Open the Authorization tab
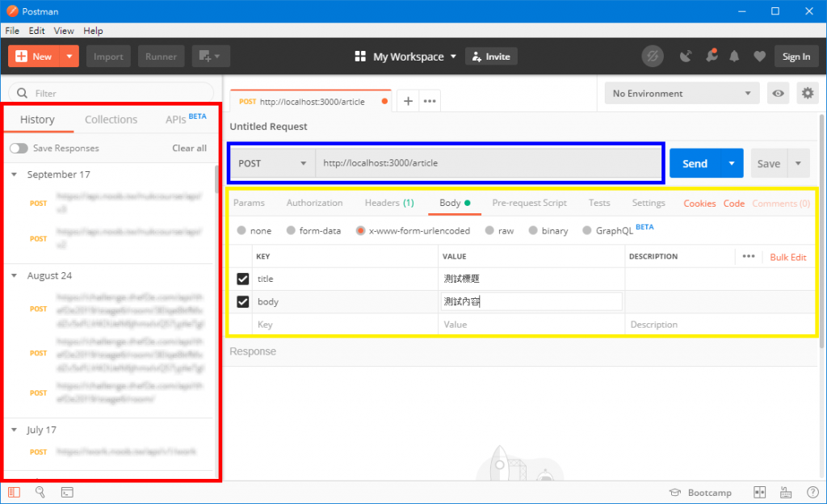 (314, 203)
